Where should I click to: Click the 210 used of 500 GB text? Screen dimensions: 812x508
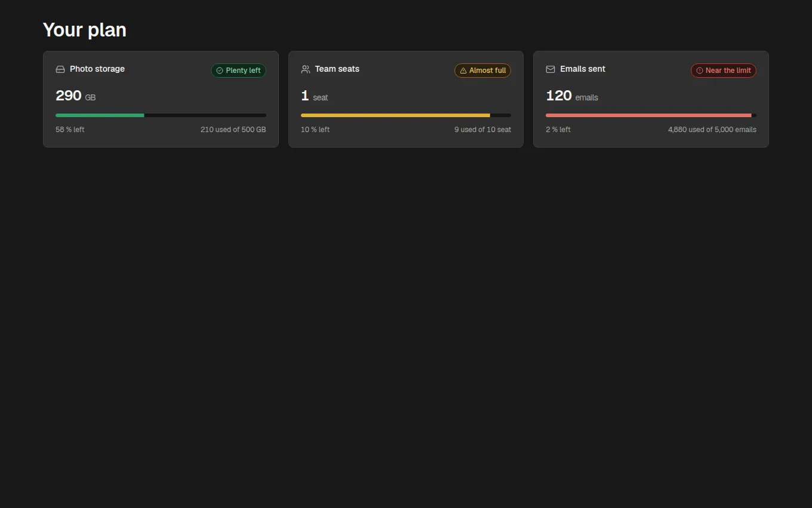(233, 130)
